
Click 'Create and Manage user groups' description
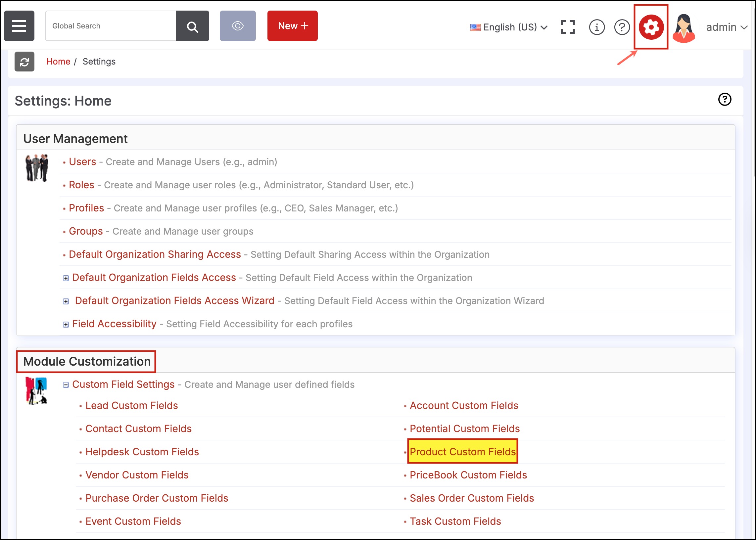pyautogui.click(x=183, y=231)
